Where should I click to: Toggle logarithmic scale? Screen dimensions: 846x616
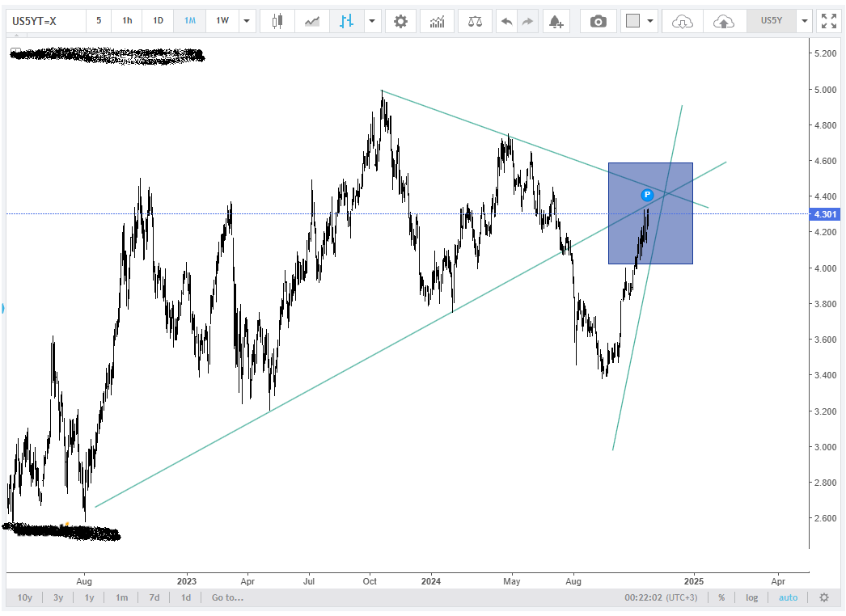click(x=751, y=597)
